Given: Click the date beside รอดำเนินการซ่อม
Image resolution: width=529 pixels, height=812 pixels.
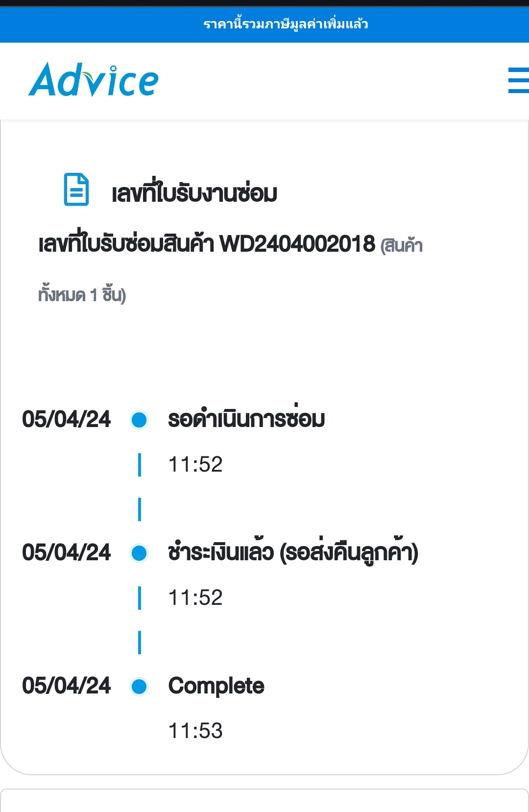Looking at the screenshot, I should (x=67, y=419).
